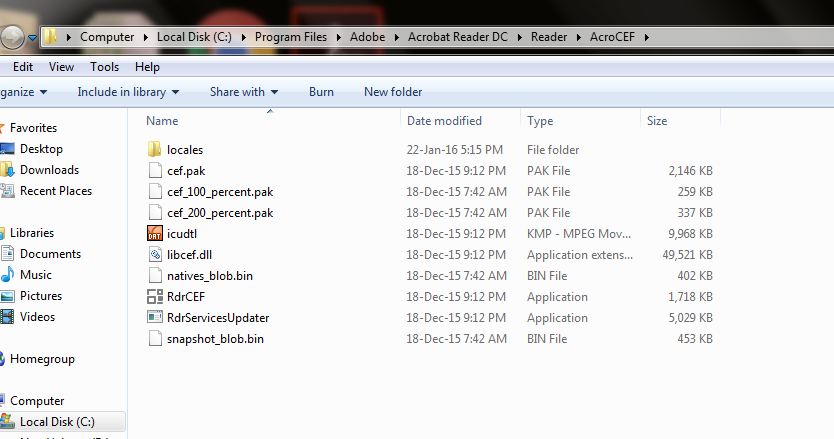834x439 pixels.
Task: Expand the arrow after Reader breadcrumb
Action: coord(578,37)
